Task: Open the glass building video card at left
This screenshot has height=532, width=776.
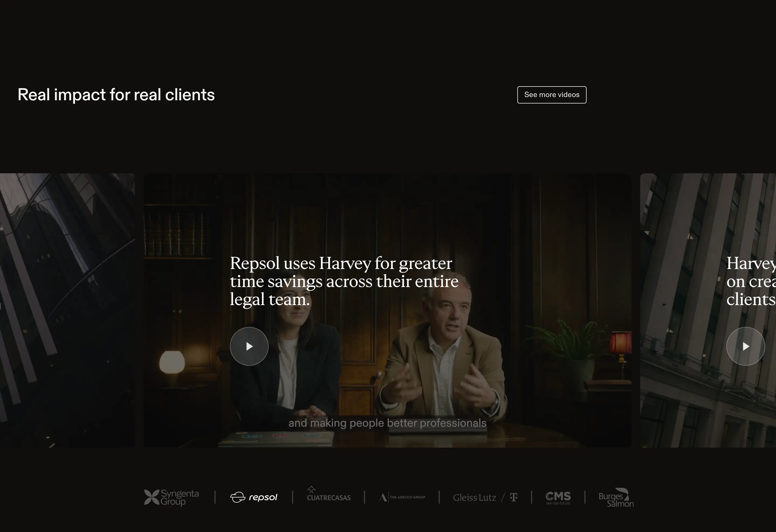Action: point(67,310)
